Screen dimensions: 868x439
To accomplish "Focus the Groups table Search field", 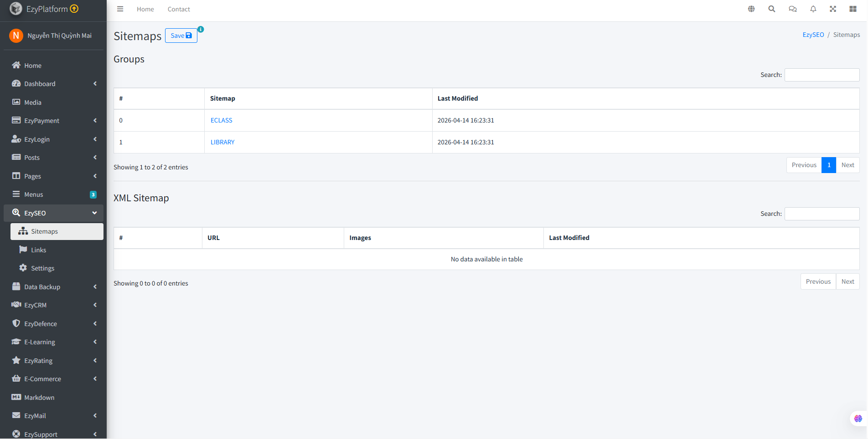I will point(821,75).
